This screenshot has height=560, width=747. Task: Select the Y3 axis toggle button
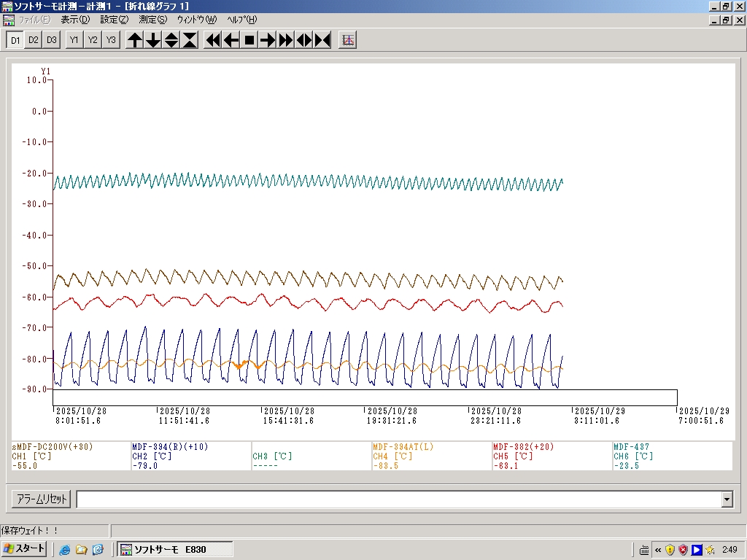click(x=111, y=40)
